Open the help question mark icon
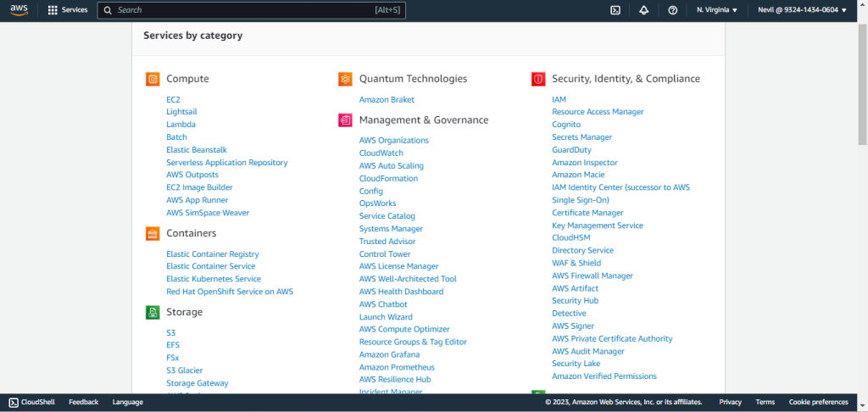 click(x=672, y=10)
